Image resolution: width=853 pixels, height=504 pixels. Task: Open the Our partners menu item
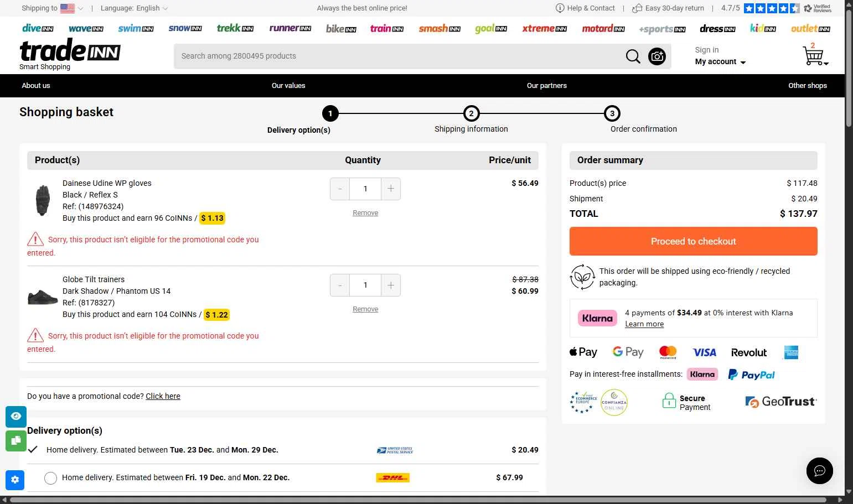(x=547, y=85)
